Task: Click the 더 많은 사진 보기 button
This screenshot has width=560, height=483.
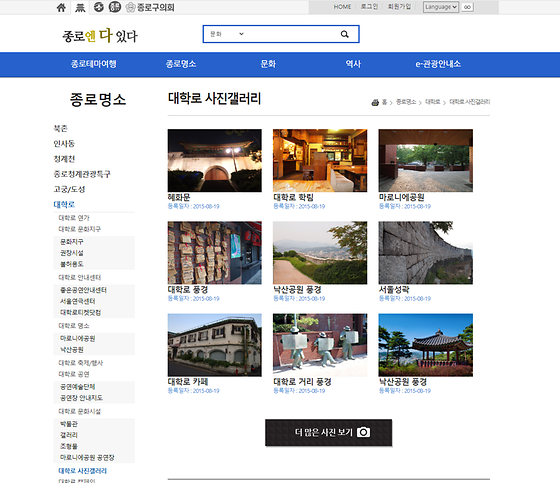Action: click(328, 433)
